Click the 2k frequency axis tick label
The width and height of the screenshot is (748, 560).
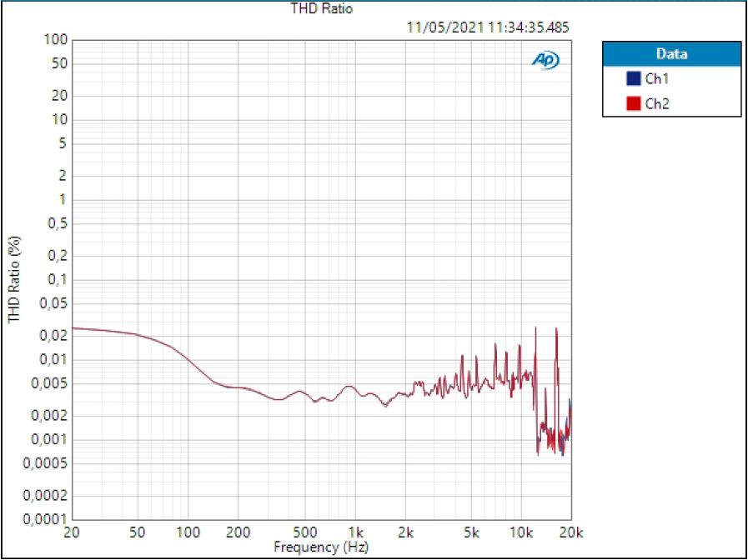[x=405, y=532]
